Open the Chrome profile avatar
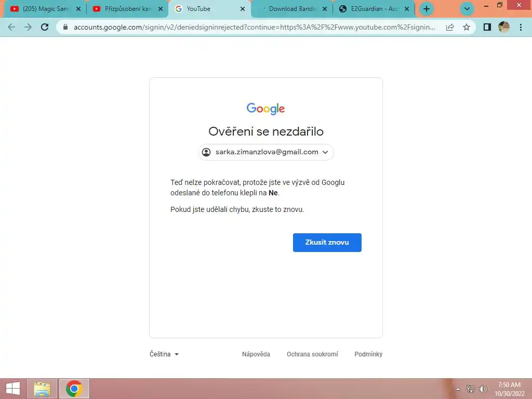The height and width of the screenshot is (399, 532). [504, 27]
